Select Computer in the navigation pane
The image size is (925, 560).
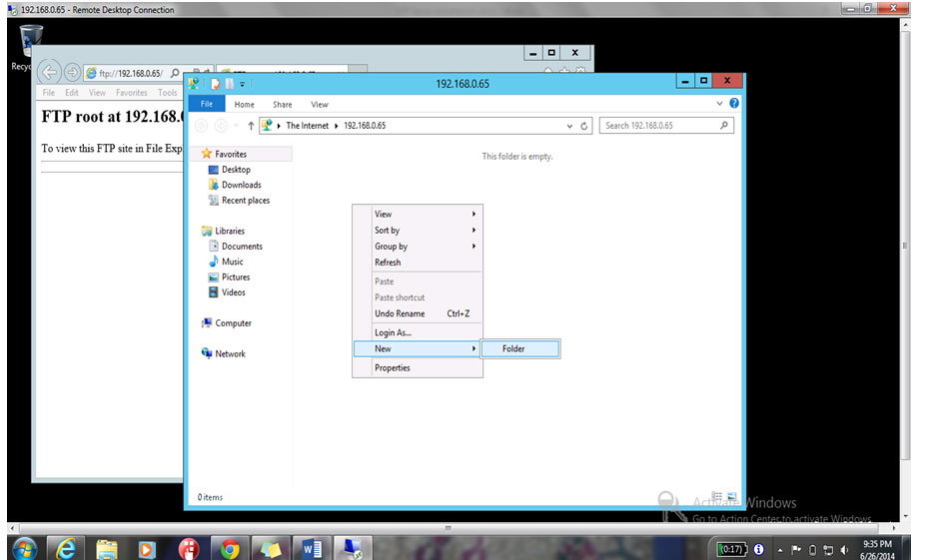point(233,323)
